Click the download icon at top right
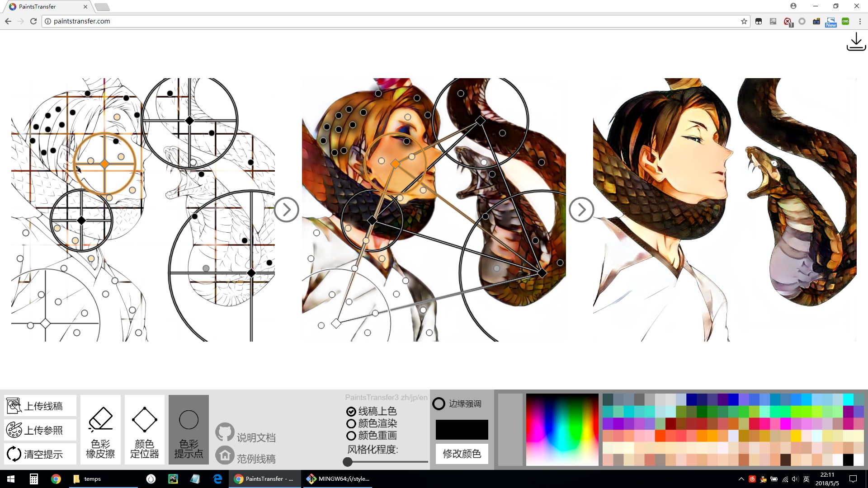Viewport: 868px width, 488px height. pos(856,42)
